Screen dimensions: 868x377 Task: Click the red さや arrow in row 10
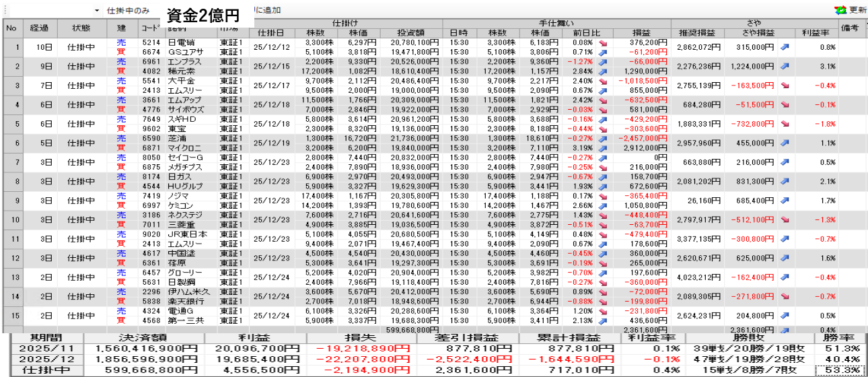point(785,219)
